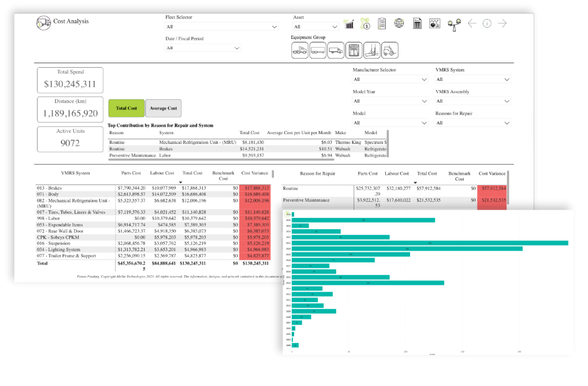588x386 pixels.
Task: Select the forklift equipment group
Action: [389, 50]
